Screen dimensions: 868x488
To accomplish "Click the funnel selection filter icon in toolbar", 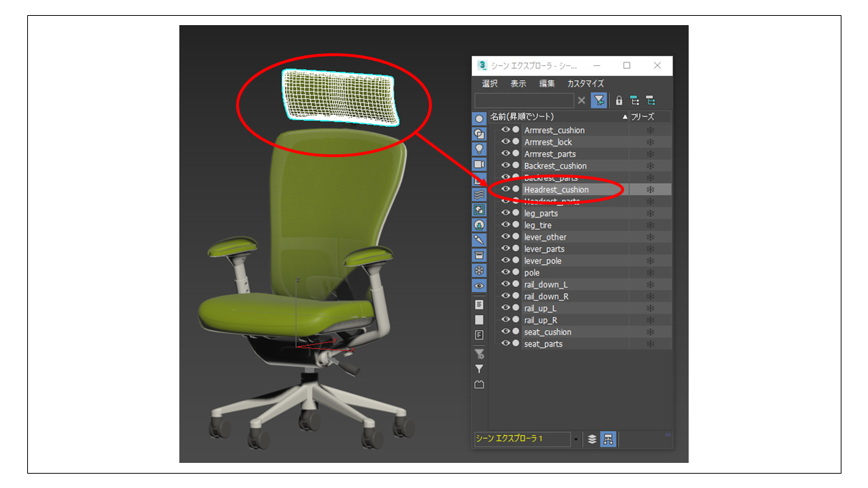I will pyautogui.click(x=599, y=100).
